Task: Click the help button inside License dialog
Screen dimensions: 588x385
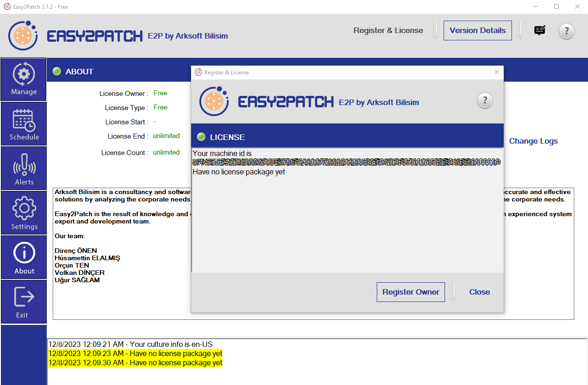Action: [485, 100]
